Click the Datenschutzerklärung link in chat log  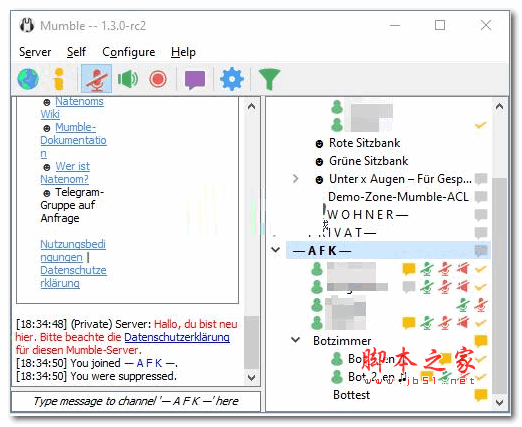tap(177, 337)
